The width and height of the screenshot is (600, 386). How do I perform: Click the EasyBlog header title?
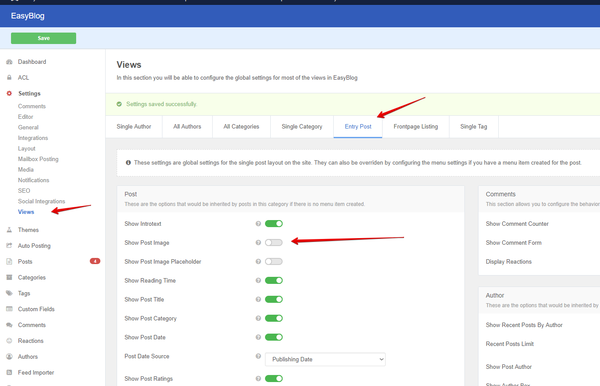(x=28, y=16)
